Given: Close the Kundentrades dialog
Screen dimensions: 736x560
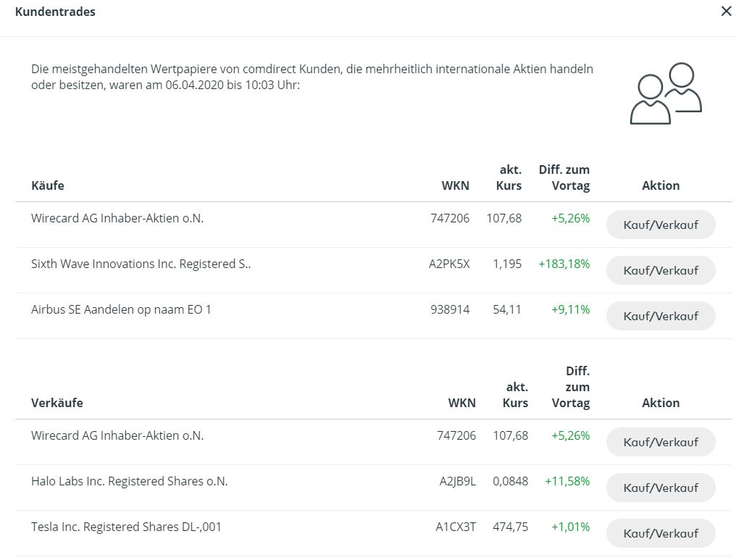Looking at the screenshot, I should [x=726, y=12].
